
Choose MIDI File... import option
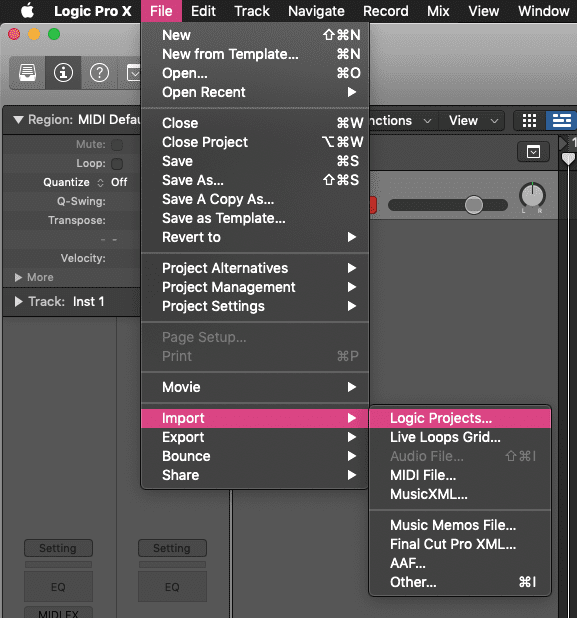pyautogui.click(x=460, y=475)
